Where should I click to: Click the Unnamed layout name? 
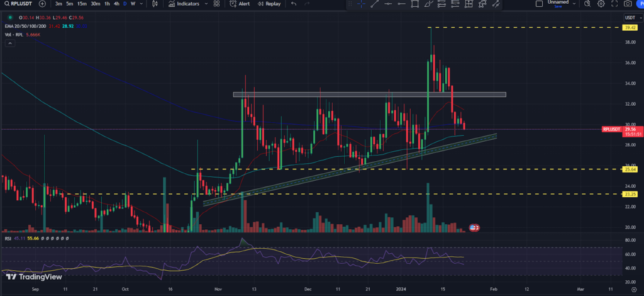click(x=558, y=2)
